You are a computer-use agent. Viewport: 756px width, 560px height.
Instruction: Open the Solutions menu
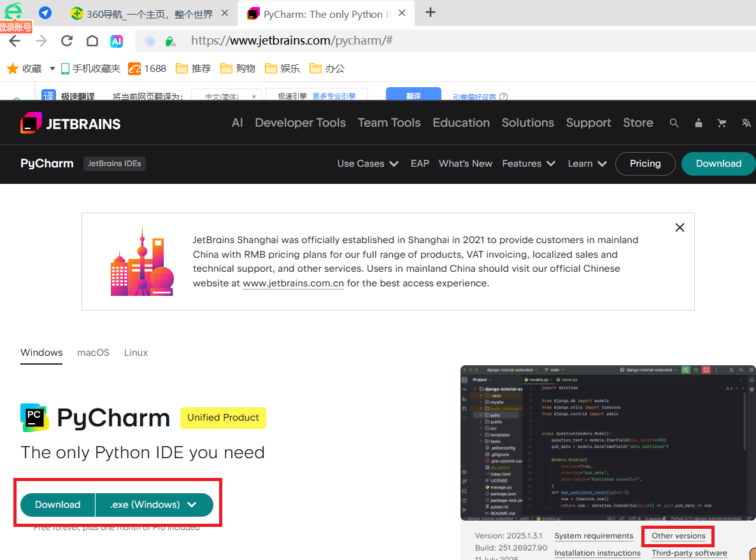click(528, 123)
